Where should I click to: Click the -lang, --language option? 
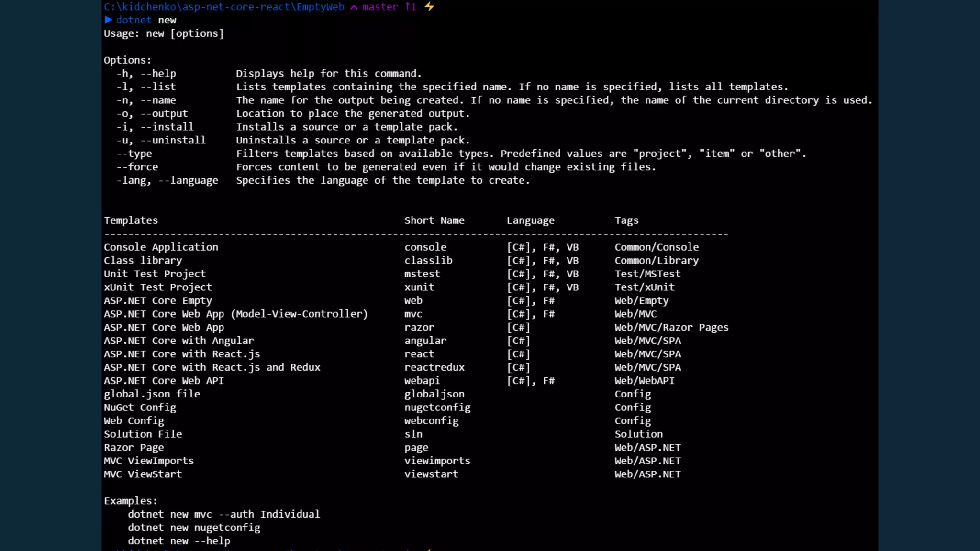point(167,180)
